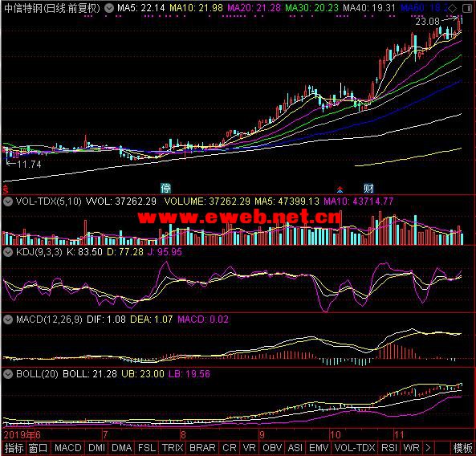Image resolution: width=476 pixels, height=456 pixels.
Task: Select the TRIX indicator tab
Action: (x=173, y=447)
